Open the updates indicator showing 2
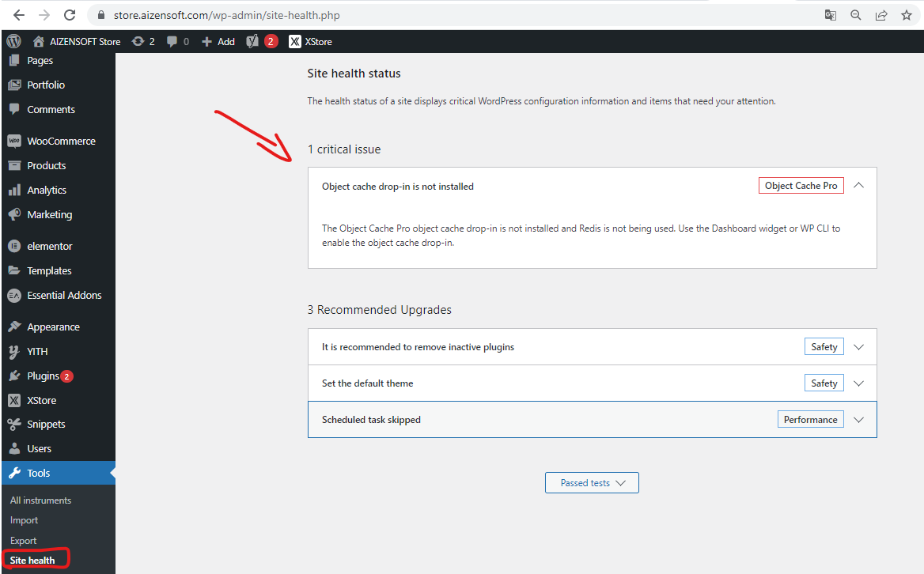Screen dimensions: 924x574 pos(143,41)
